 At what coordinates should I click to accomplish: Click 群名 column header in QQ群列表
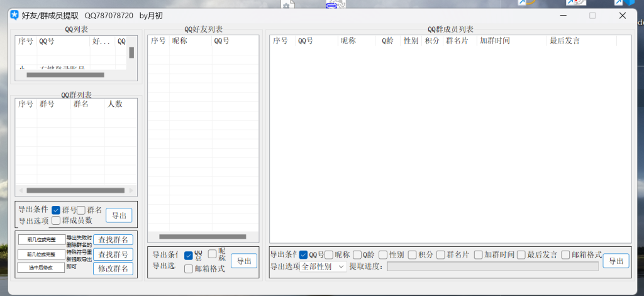tap(87, 104)
